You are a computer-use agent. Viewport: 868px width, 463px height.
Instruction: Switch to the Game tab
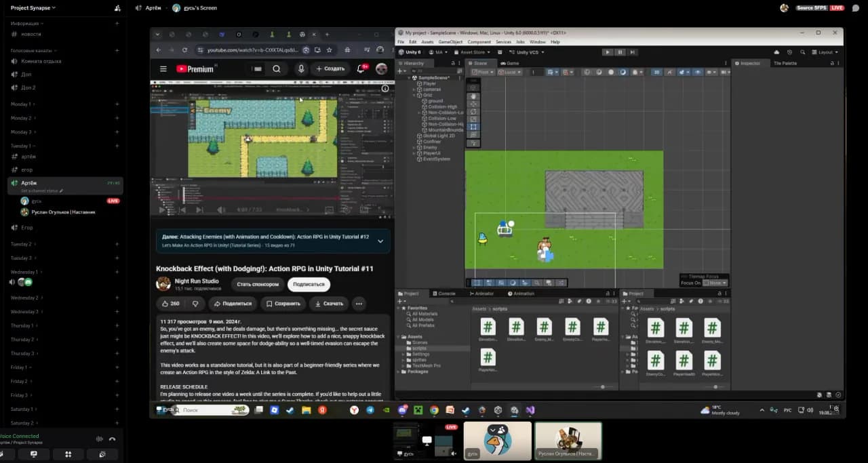pos(510,63)
